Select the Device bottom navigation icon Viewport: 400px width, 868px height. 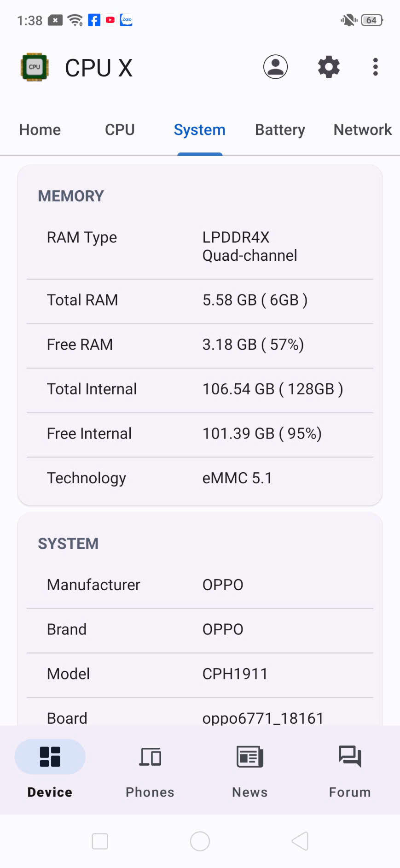[x=50, y=757]
